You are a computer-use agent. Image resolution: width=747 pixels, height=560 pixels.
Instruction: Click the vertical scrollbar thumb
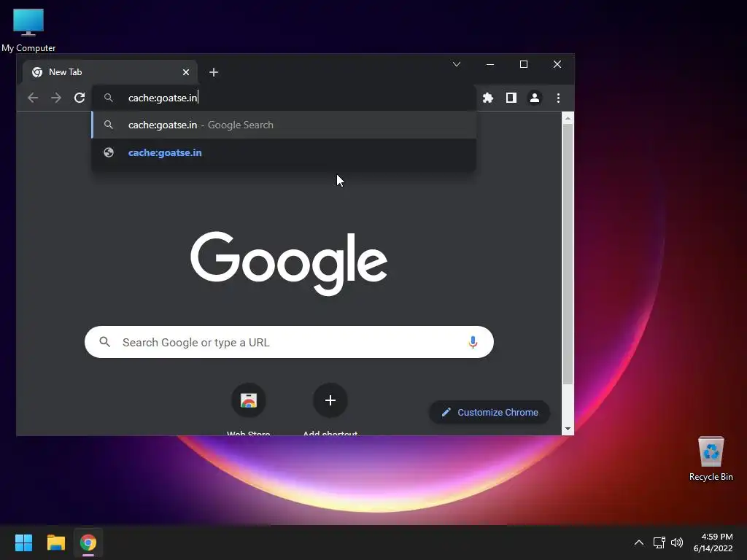pos(568,254)
